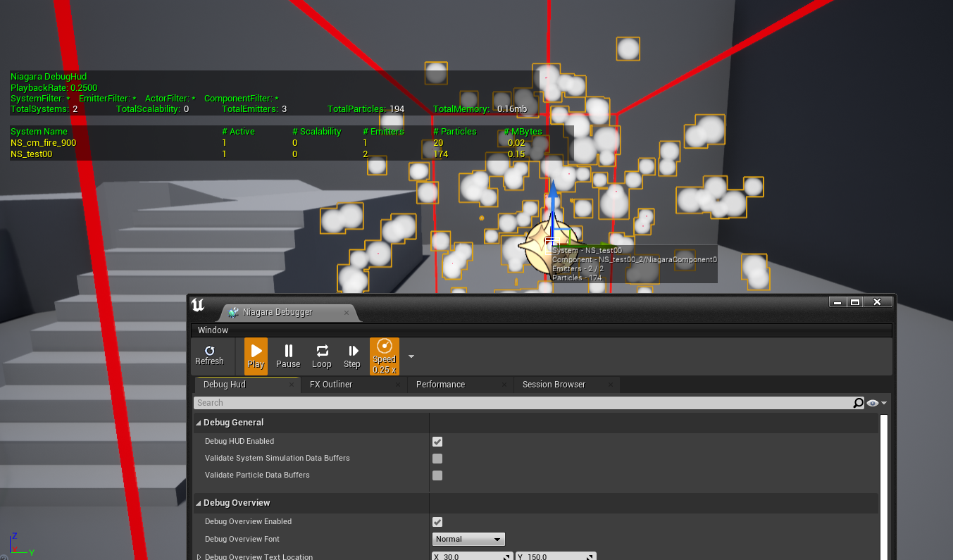Open the Debug Overview Font dropdown
The height and width of the screenshot is (560, 953).
[x=468, y=540]
